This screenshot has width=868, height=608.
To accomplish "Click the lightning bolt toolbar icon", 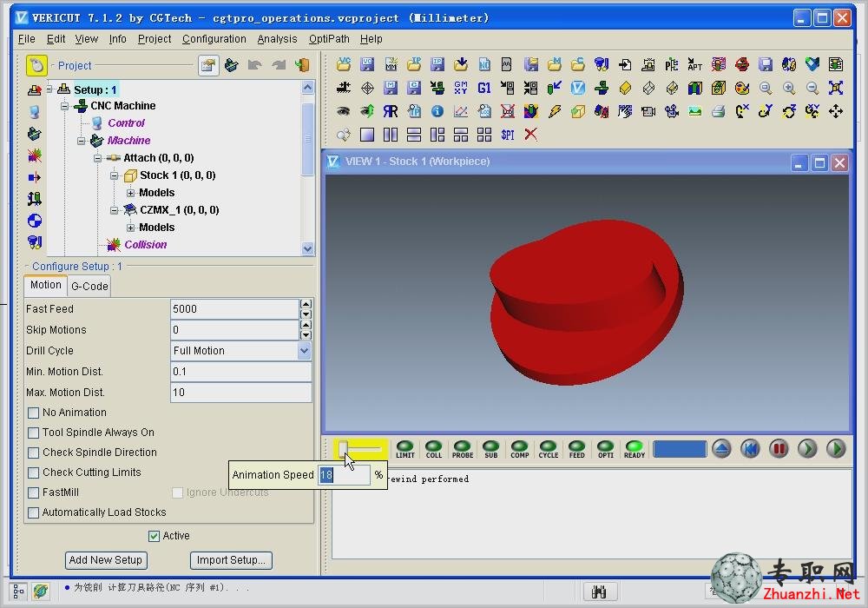I will coord(555,111).
